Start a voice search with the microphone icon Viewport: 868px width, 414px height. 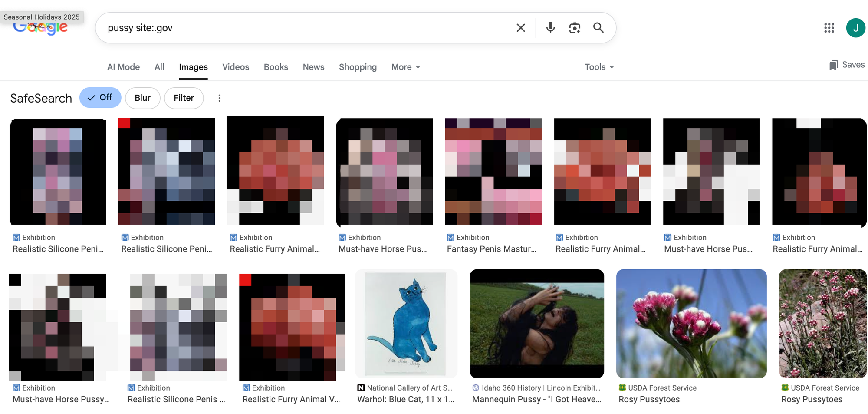tap(550, 27)
